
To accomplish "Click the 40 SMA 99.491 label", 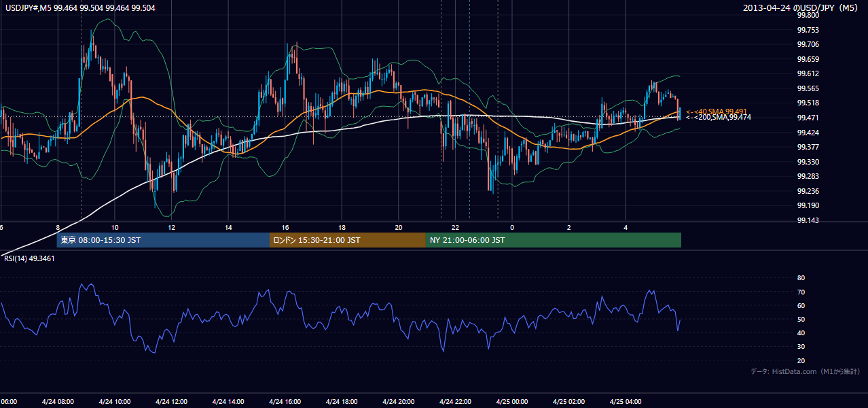I will [717, 112].
